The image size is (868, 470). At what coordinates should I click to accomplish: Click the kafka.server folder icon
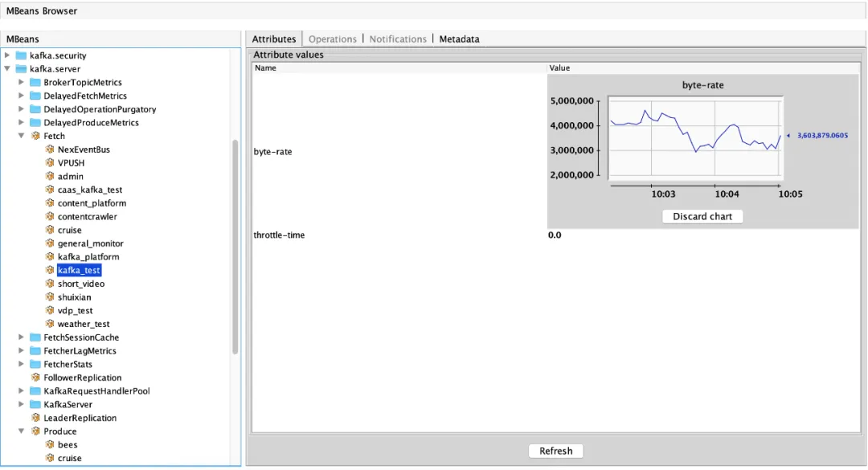pos(21,68)
